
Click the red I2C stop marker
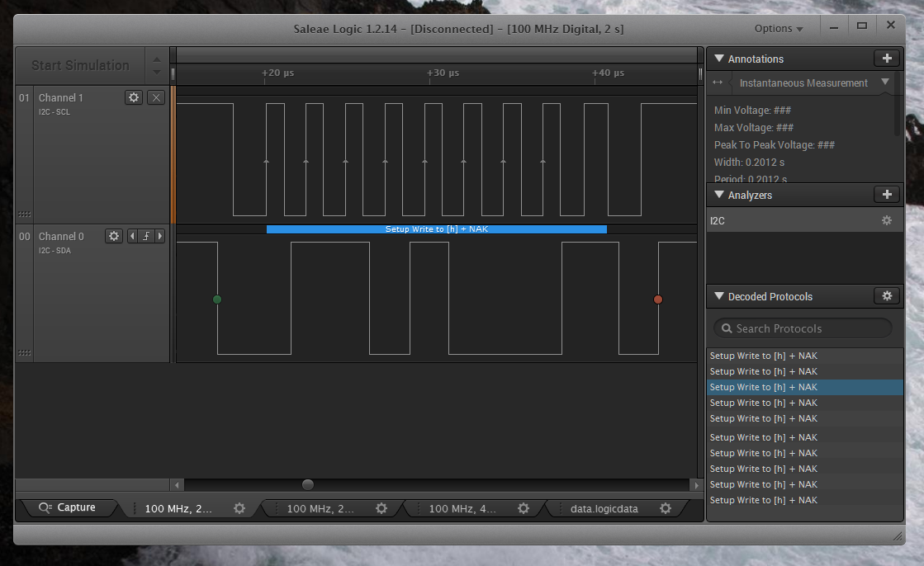[x=657, y=300]
